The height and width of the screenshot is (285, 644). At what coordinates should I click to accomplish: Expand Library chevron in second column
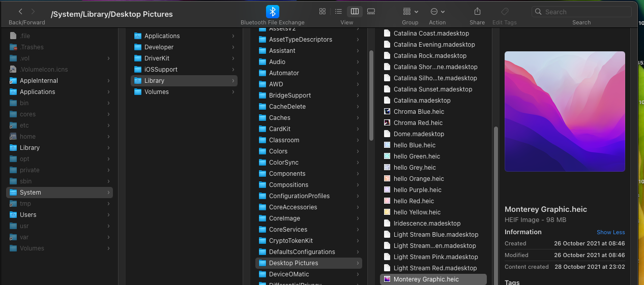coord(233,81)
